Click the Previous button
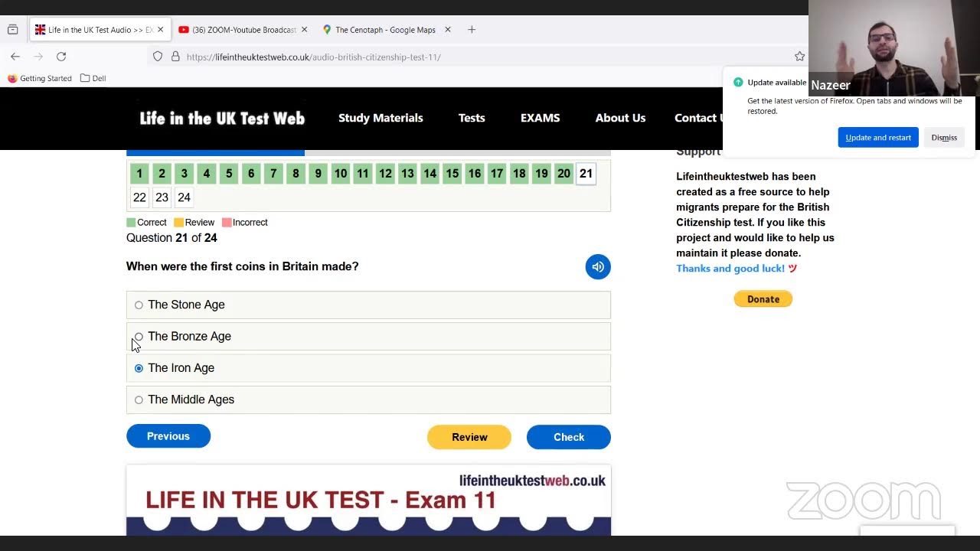Screen dimensions: 980x551 (x=168, y=436)
